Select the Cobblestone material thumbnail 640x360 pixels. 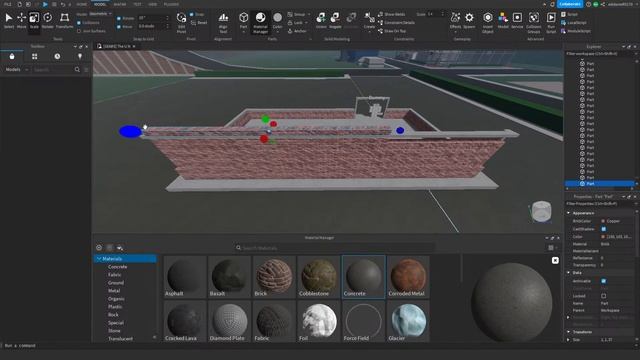[x=319, y=277]
